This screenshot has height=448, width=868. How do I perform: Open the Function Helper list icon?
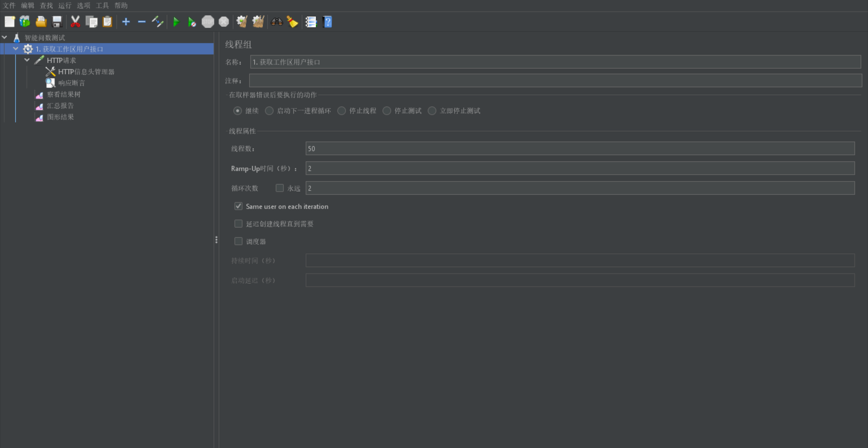[x=311, y=22]
